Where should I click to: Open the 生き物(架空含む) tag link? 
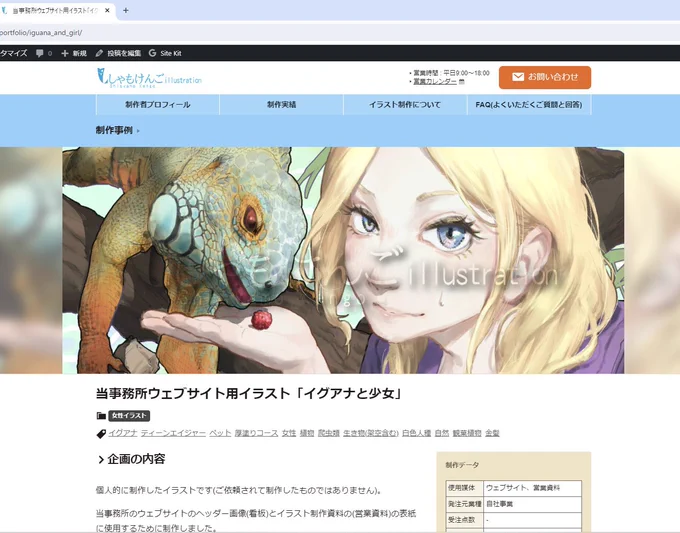(371, 433)
